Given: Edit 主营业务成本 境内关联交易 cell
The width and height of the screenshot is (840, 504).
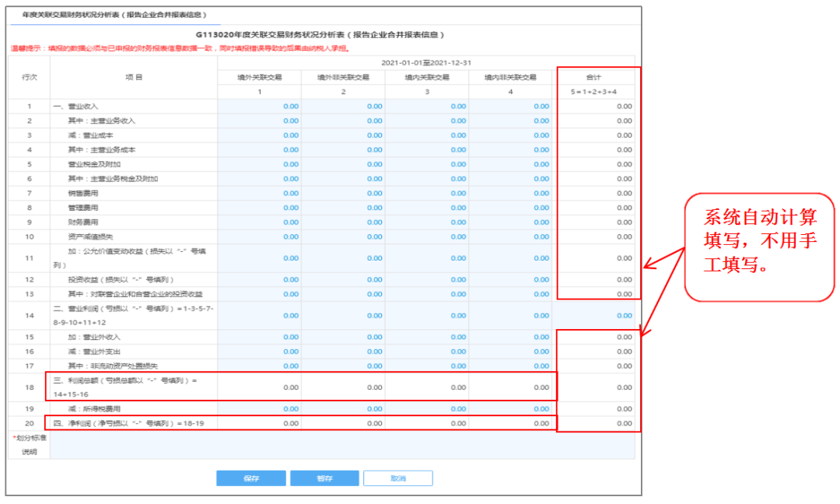Looking at the screenshot, I should [426, 149].
